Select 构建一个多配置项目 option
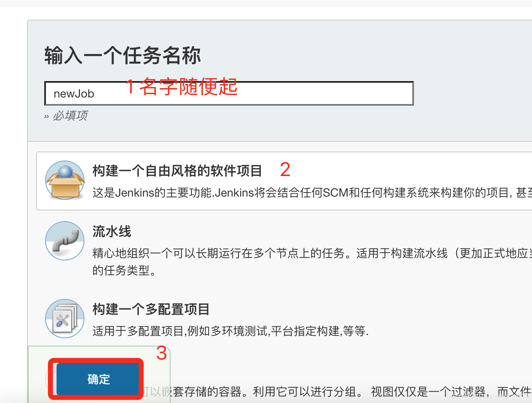The image size is (532, 403). coord(151,309)
